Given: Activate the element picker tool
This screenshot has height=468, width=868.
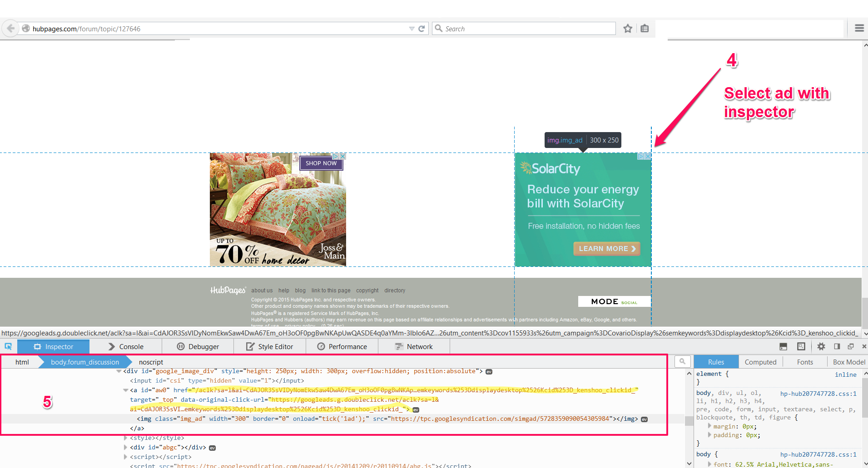Looking at the screenshot, I should pyautogui.click(x=8, y=346).
